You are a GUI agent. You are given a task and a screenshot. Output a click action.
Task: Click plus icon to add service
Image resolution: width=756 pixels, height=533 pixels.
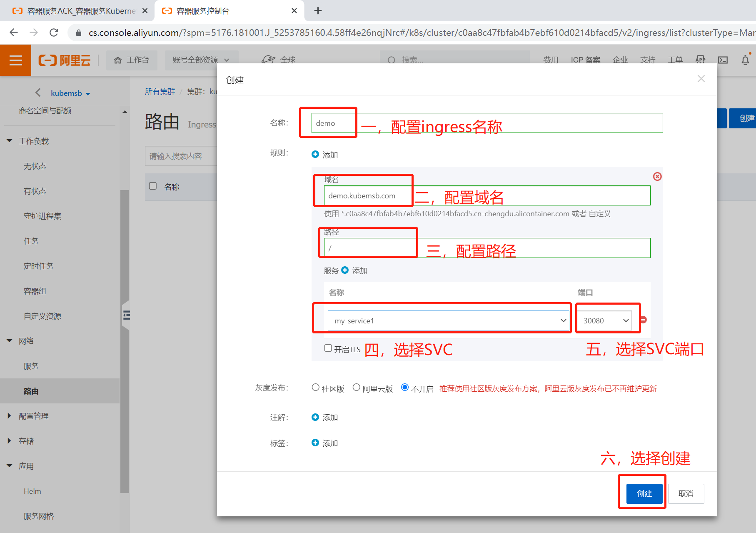coord(345,270)
